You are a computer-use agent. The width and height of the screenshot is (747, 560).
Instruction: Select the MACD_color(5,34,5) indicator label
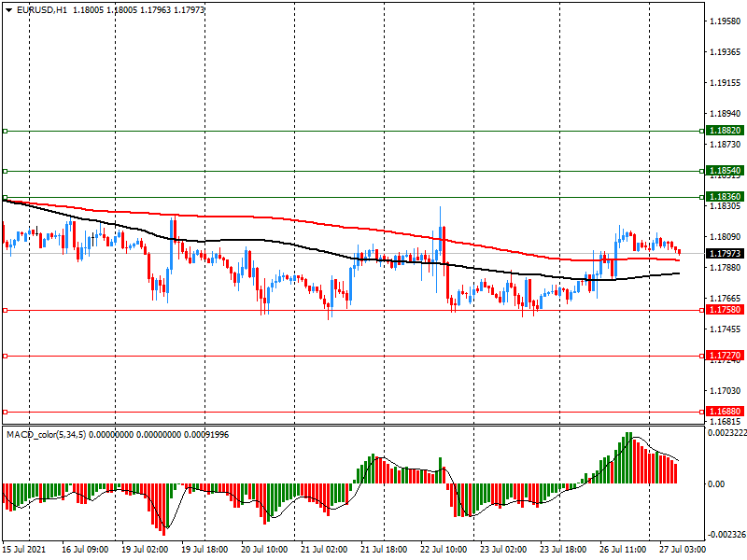point(46,435)
